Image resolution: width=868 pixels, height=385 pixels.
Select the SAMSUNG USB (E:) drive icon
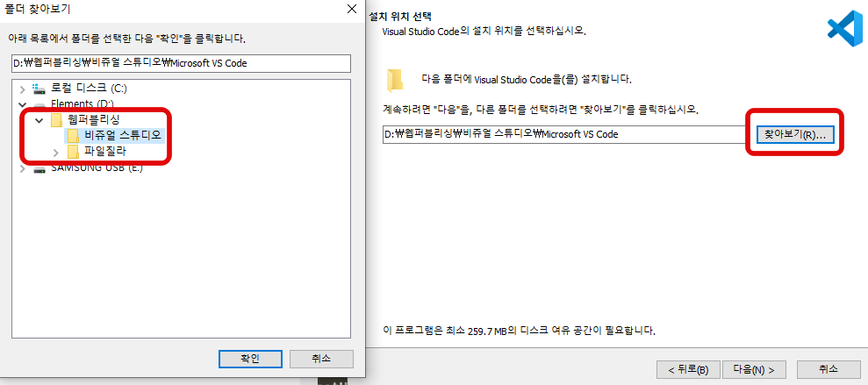39,168
